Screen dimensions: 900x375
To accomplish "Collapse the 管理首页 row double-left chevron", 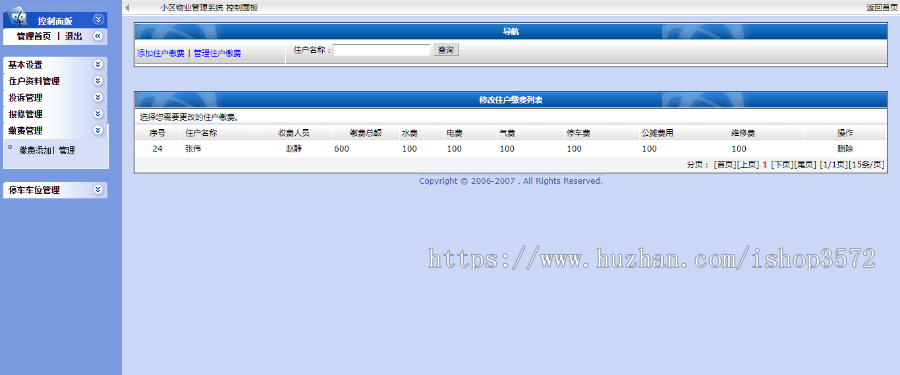I will [x=98, y=36].
